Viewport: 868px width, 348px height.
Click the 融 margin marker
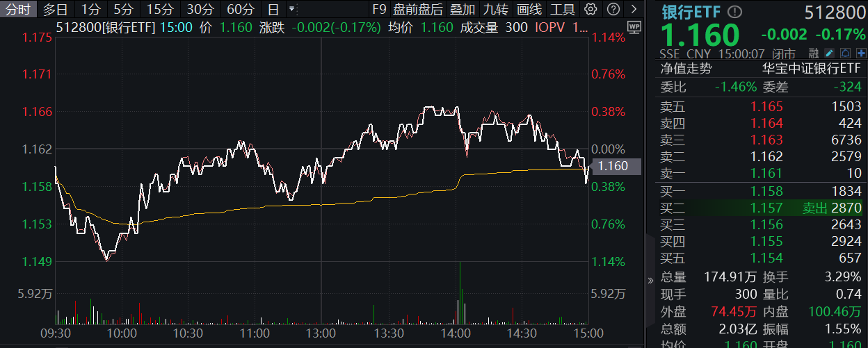[x=814, y=53]
